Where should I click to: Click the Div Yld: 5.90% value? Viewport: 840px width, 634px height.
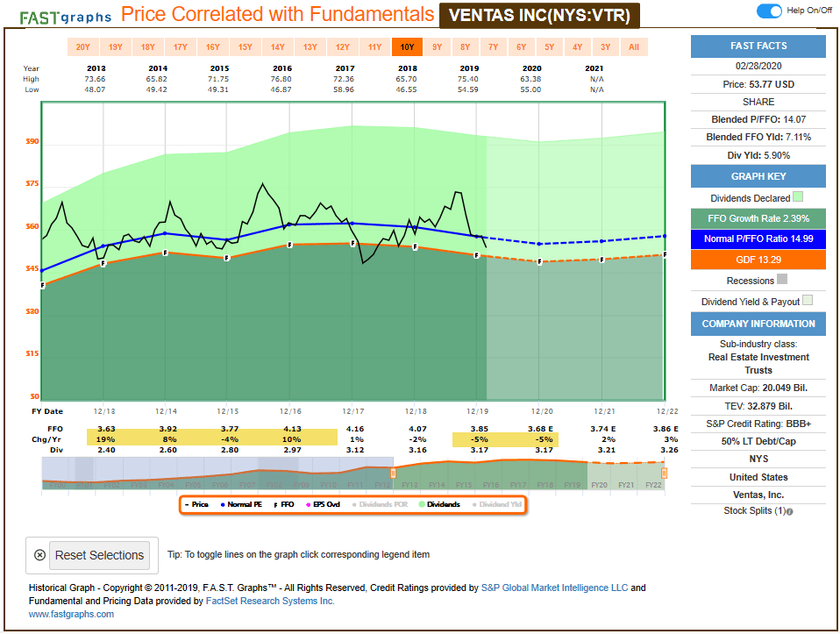(x=758, y=155)
